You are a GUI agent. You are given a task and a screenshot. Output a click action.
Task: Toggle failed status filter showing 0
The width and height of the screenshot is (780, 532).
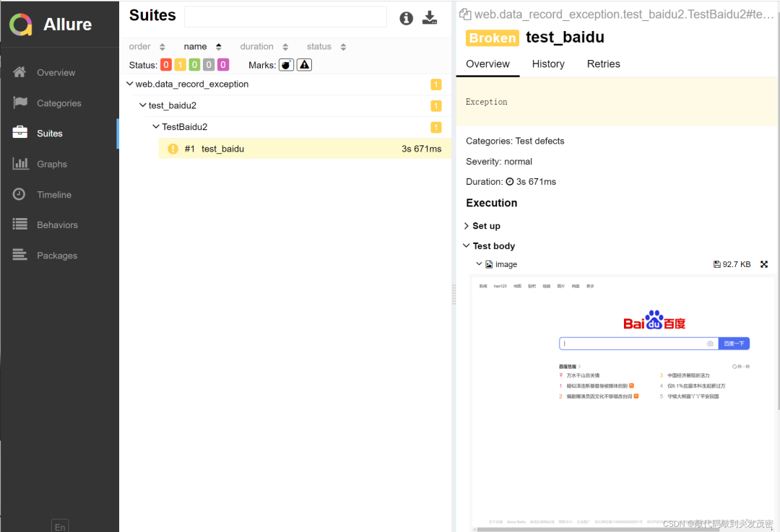(166, 65)
